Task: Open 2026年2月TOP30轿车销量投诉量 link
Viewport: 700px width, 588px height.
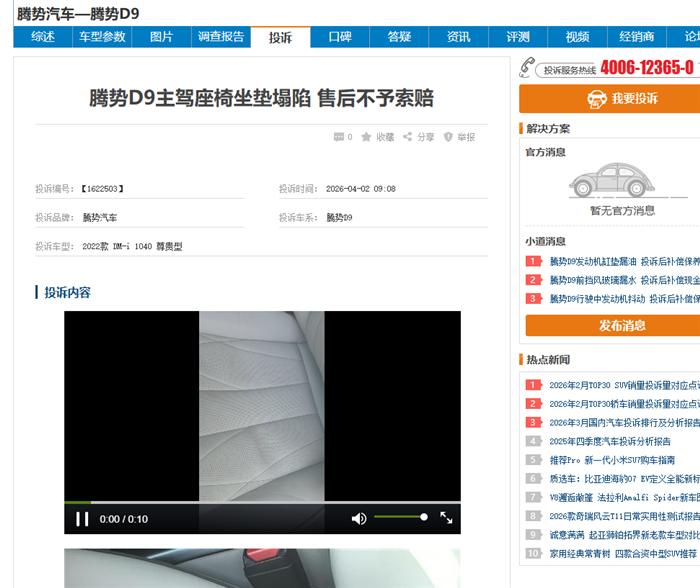Action: [x=625, y=404]
